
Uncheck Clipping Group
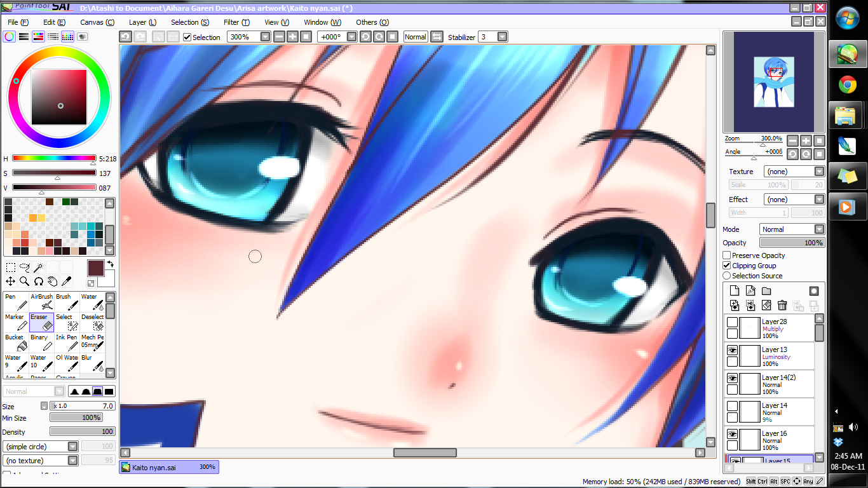727,266
